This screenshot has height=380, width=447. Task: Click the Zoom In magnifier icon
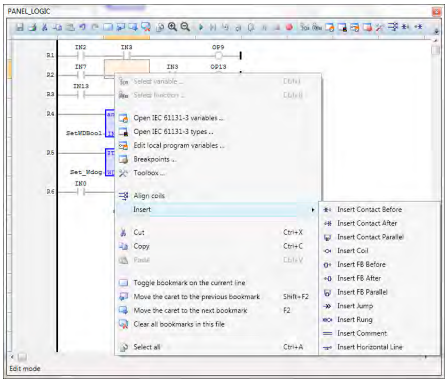(x=172, y=27)
